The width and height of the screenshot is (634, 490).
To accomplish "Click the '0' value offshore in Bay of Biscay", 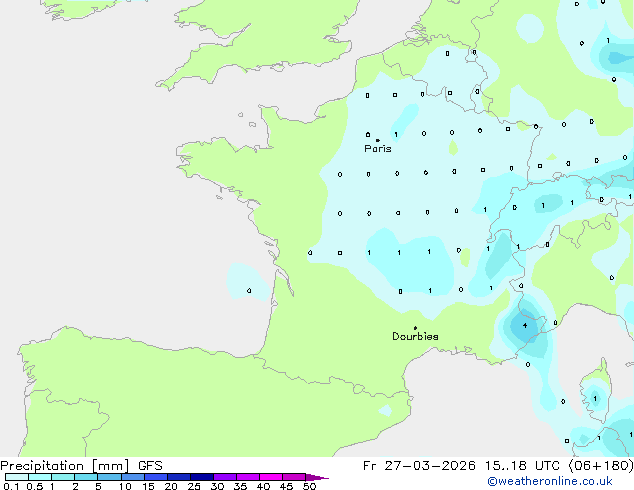I will (x=249, y=291).
